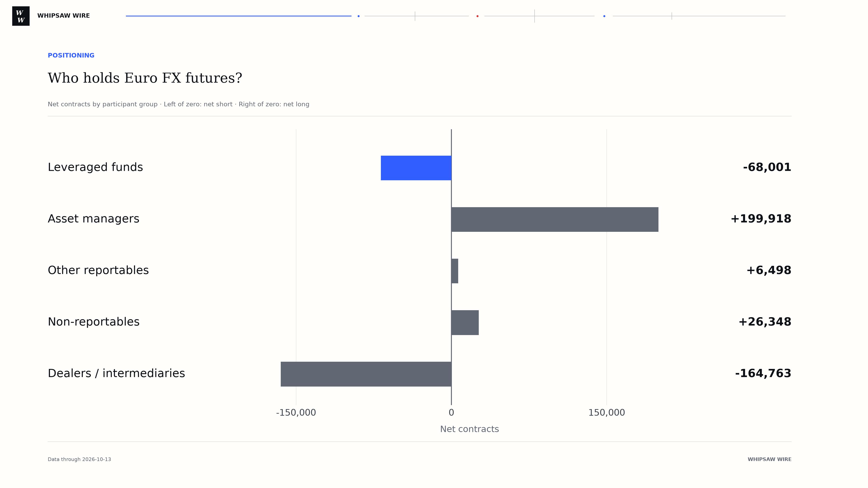
Task: Click the 'Who holds Euro FX futures?' headline
Action: 145,78
